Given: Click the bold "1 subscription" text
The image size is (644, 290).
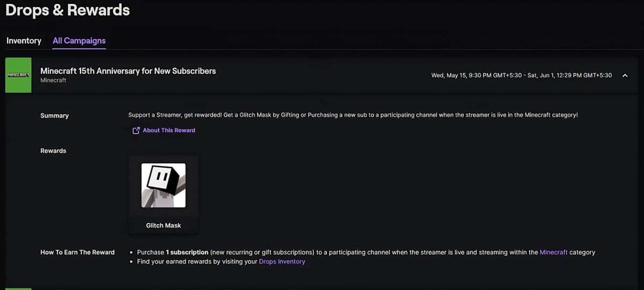Looking at the screenshot, I should (187, 252).
